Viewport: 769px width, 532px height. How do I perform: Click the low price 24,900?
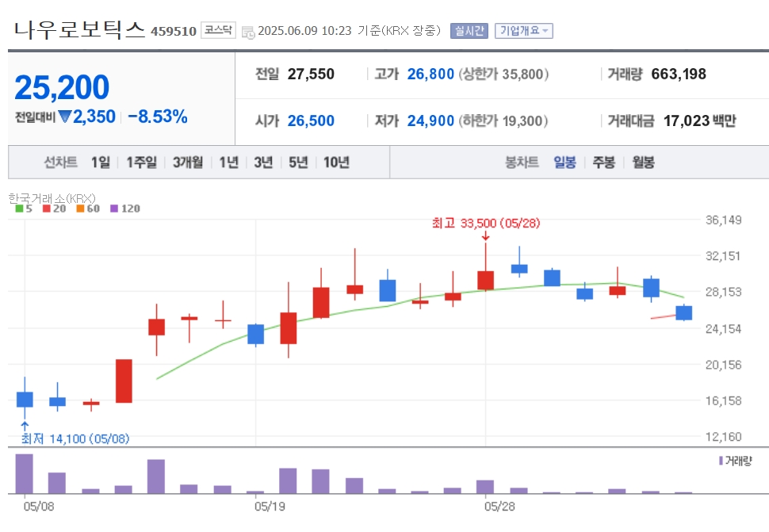click(430, 121)
